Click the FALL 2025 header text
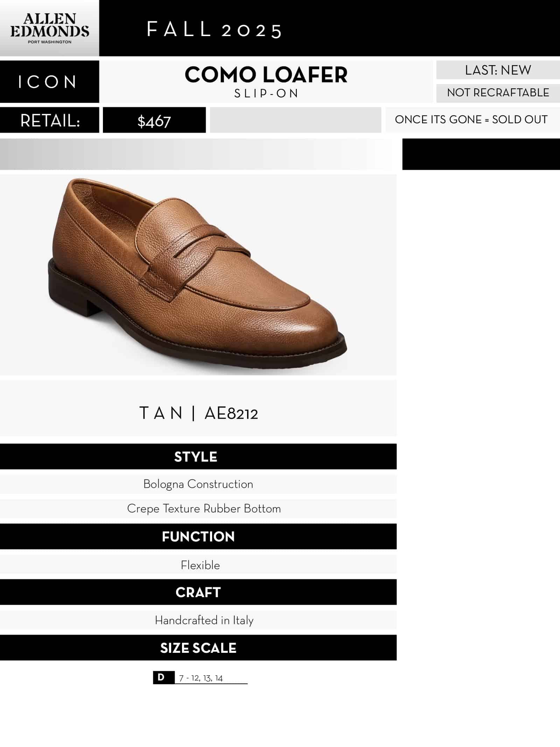 pos(214,30)
